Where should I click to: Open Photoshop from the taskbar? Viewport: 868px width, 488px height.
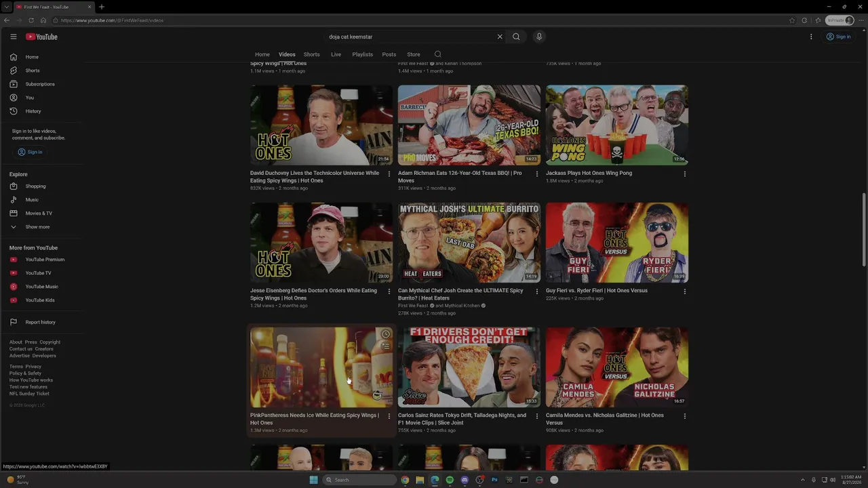coord(494,480)
